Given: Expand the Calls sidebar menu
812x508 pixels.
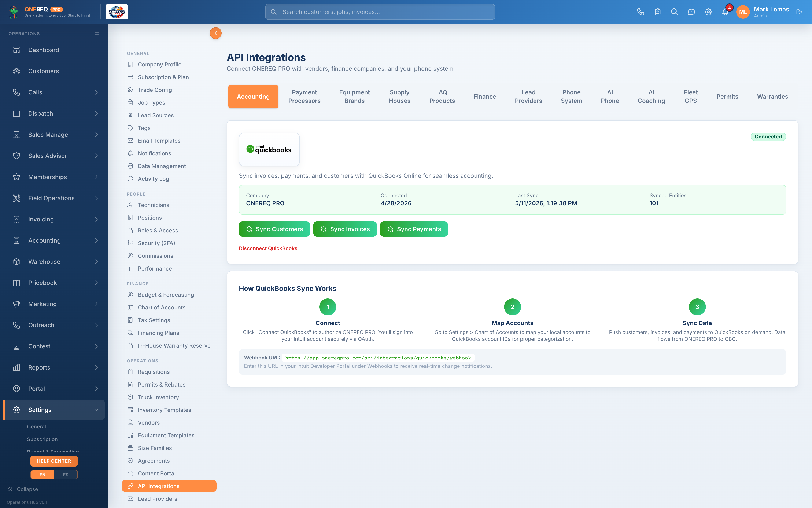Looking at the screenshot, I should coord(54,92).
